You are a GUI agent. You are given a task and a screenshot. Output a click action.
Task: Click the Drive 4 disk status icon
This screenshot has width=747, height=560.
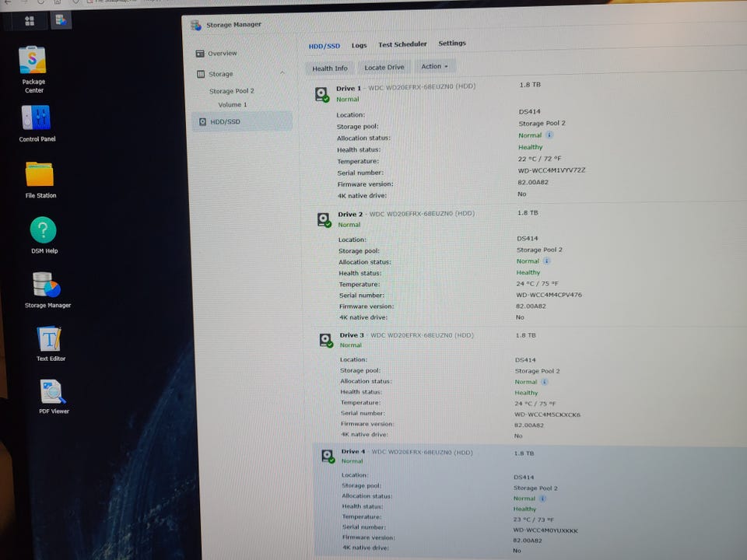point(328,457)
